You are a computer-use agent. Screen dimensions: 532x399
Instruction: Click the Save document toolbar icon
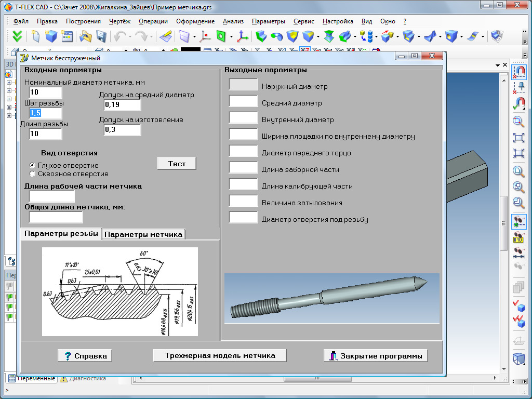pyautogui.click(x=101, y=36)
